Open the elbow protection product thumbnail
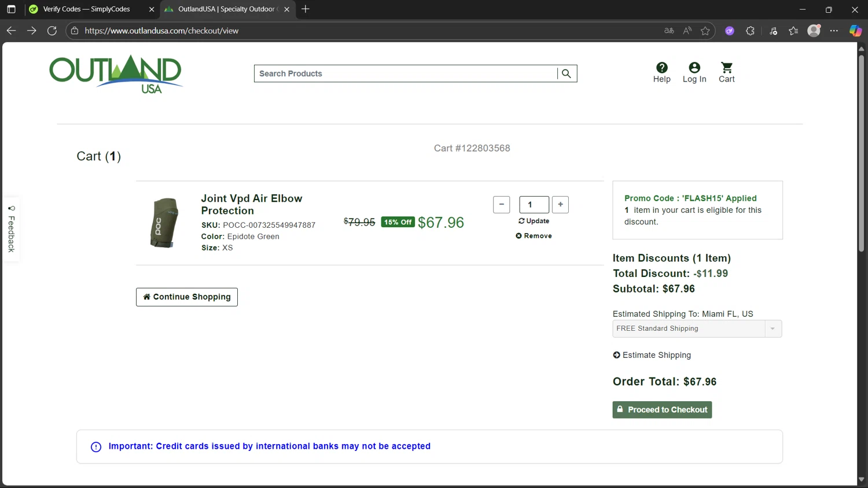This screenshot has height=488, width=868. [164, 223]
